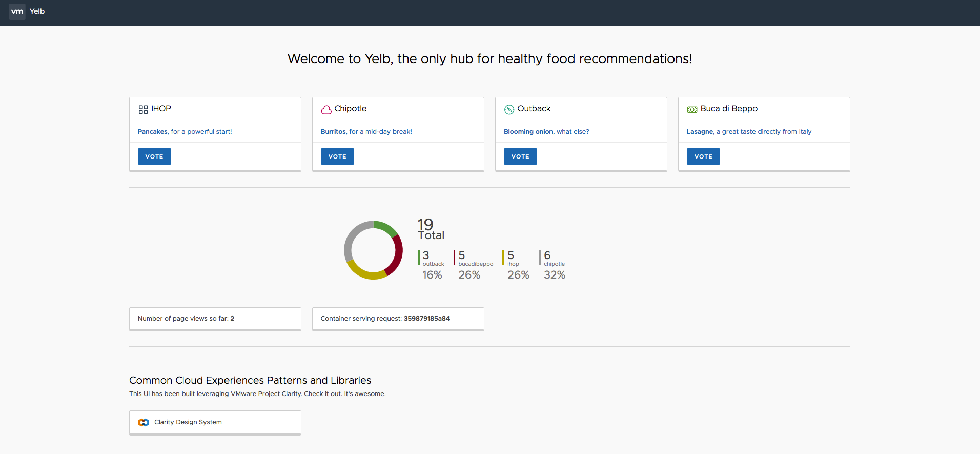This screenshot has width=980, height=454.
Task: Vote for Buca di Beppo
Action: (703, 156)
